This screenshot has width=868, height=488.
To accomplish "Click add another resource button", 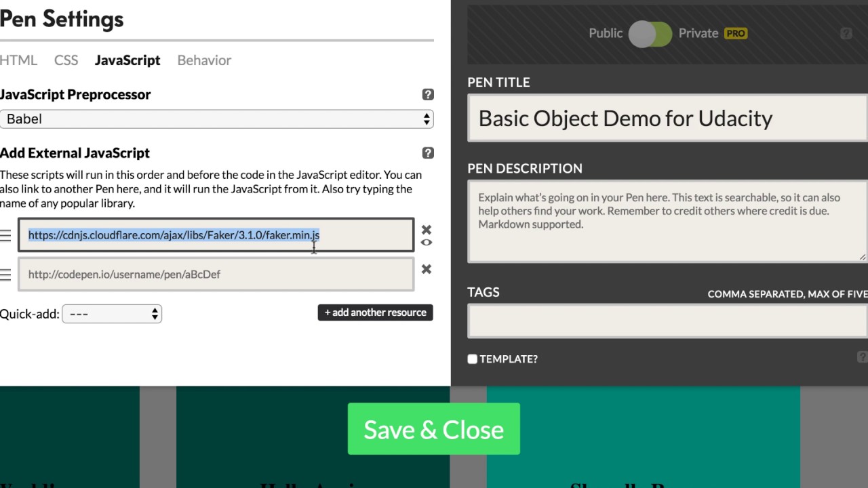I will pyautogui.click(x=375, y=312).
